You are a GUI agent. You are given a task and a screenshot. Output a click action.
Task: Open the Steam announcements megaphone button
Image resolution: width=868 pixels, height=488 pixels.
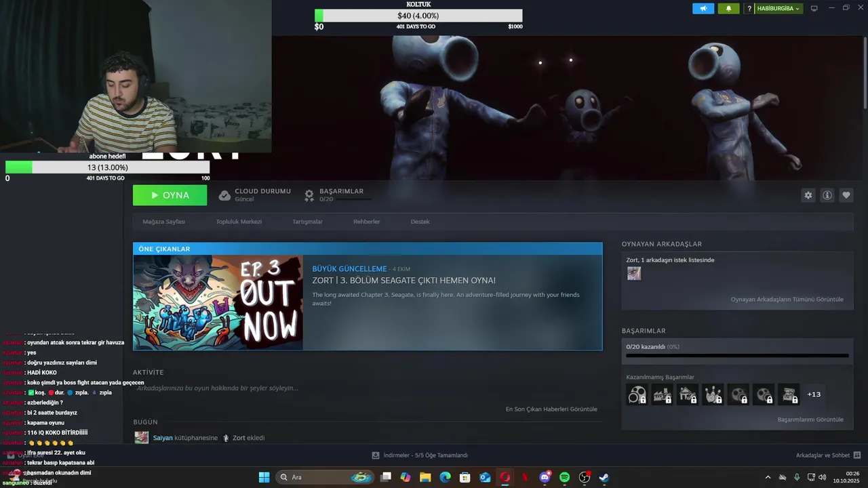[x=703, y=8]
